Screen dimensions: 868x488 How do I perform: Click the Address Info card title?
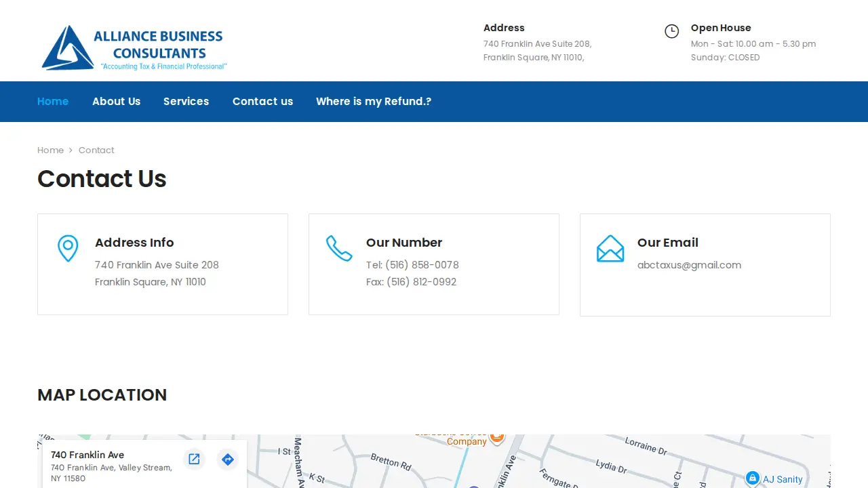[134, 243]
